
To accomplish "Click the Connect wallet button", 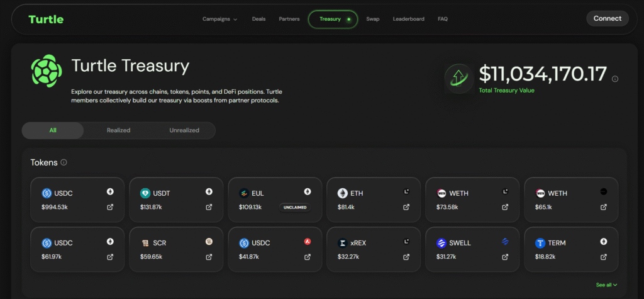I will coord(608,18).
